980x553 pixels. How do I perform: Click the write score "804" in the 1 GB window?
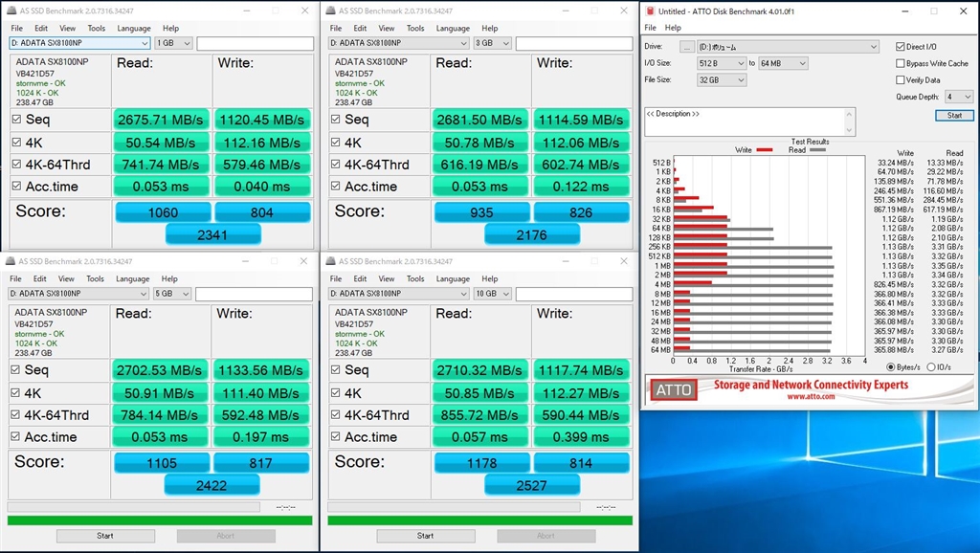[x=262, y=212]
